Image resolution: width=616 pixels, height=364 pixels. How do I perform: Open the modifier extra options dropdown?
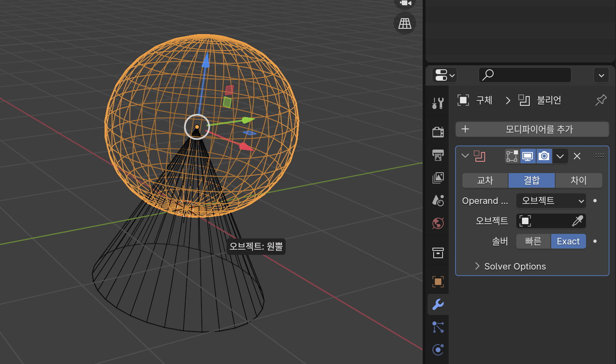click(x=560, y=156)
